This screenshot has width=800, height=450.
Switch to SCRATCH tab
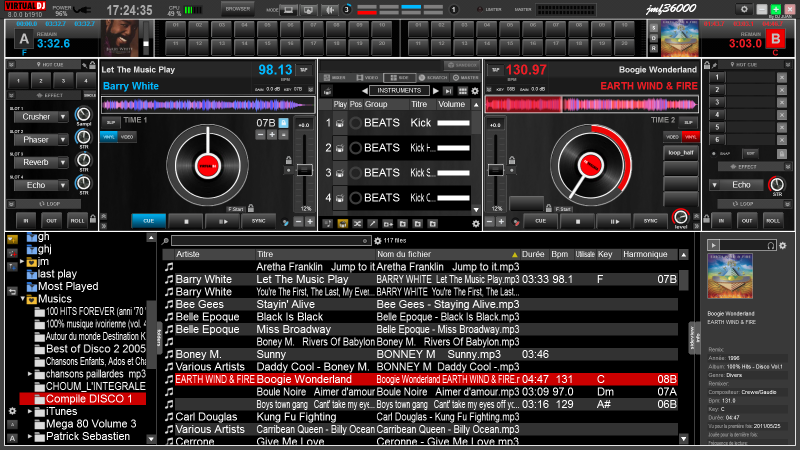(433, 78)
